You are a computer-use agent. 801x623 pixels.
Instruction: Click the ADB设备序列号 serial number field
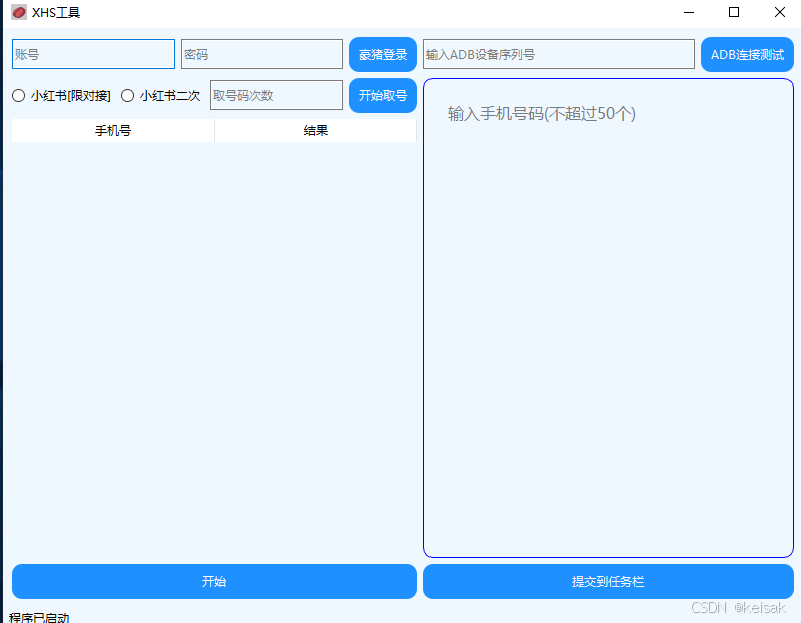[558, 53]
